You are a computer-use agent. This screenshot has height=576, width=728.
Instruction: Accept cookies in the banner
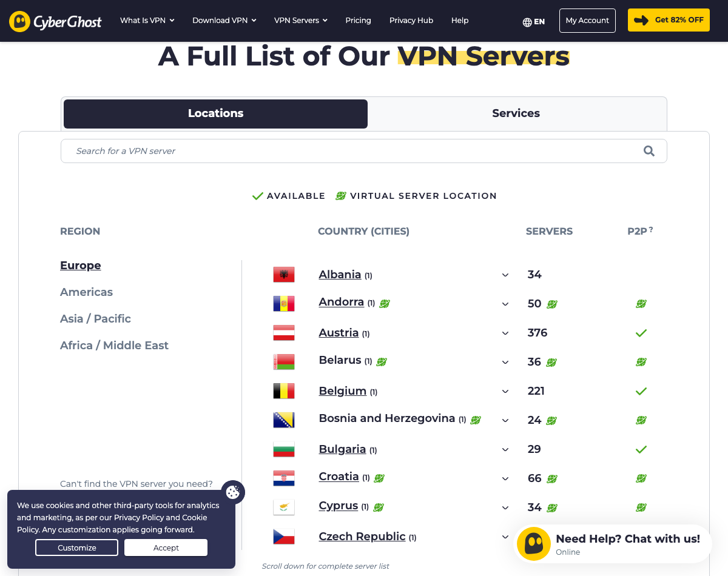(x=166, y=548)
